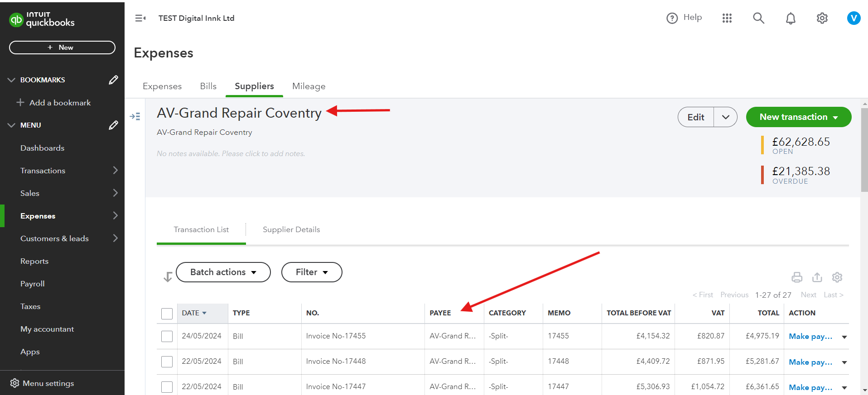The height and width of the screenshot is (395, 868).
Task: Edit the menu with the pencil icon
Action: (113, 125)
